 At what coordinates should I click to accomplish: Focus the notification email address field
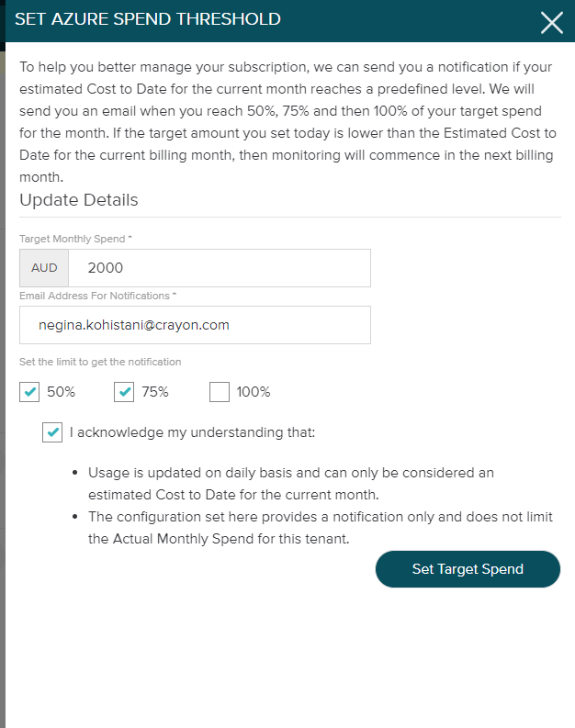pyautogui.click(x=195, y=325)
